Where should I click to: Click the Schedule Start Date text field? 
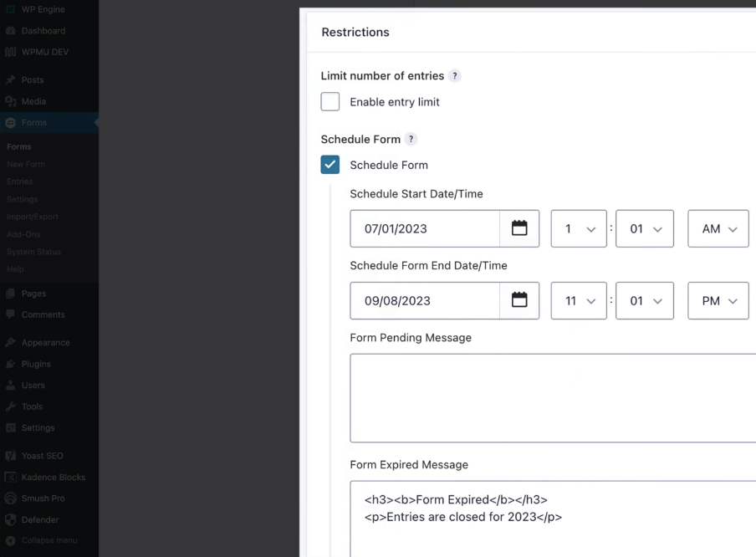tap(425, 228)
